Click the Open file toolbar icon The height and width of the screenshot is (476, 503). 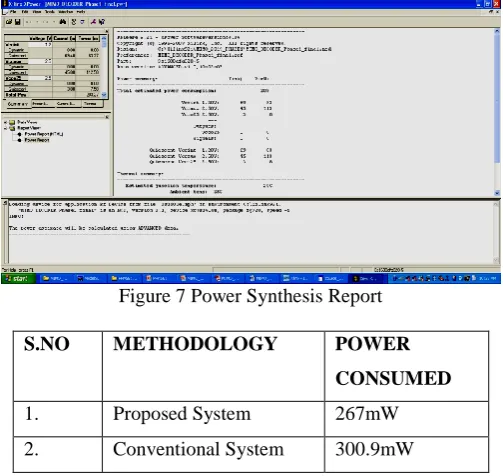click(9, 22)
